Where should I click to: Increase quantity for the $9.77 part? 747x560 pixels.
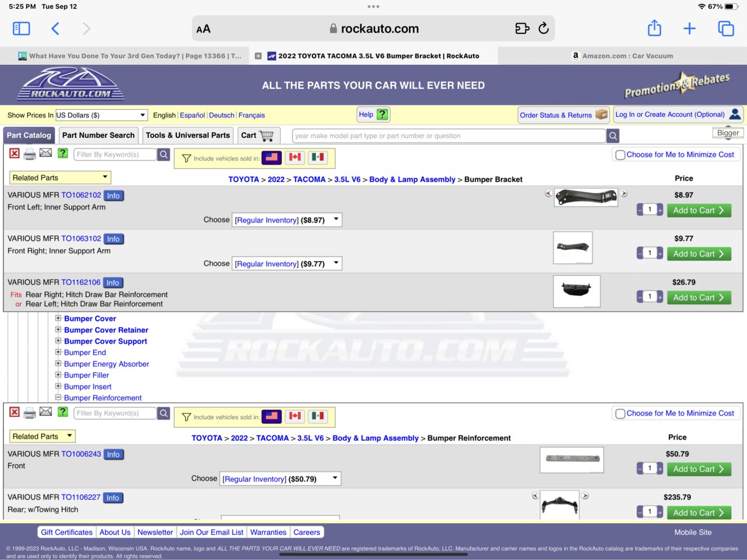point(660,253)
